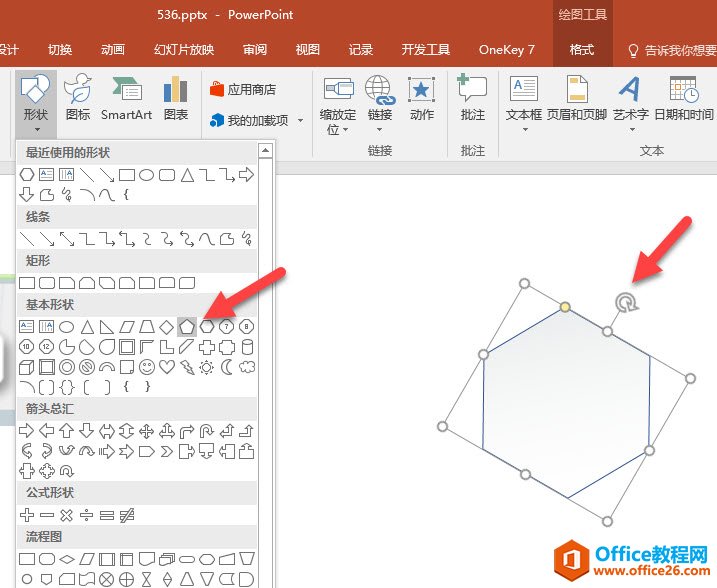Select moon shape

click(x=227, y=367)
